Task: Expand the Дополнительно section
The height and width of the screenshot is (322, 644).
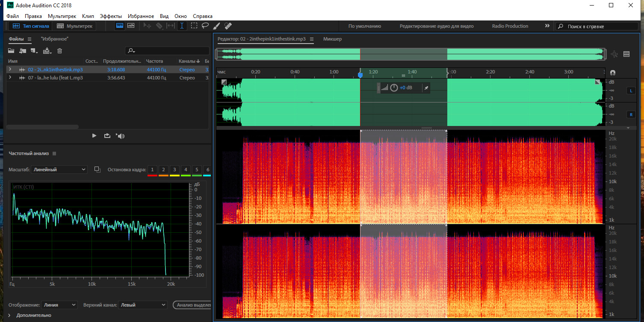Action: [x=10, y=315]
